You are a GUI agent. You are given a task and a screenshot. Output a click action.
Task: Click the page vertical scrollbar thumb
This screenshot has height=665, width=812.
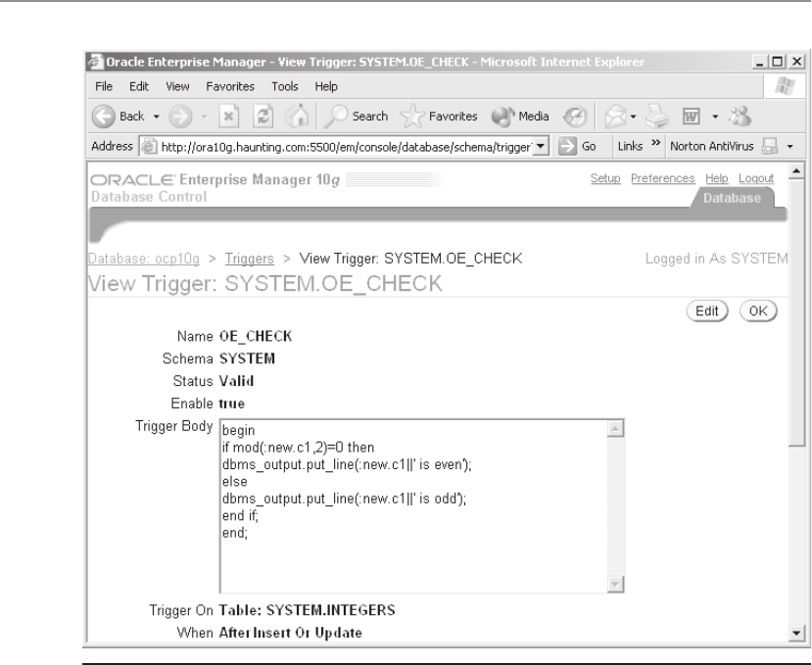pos(796,312)
